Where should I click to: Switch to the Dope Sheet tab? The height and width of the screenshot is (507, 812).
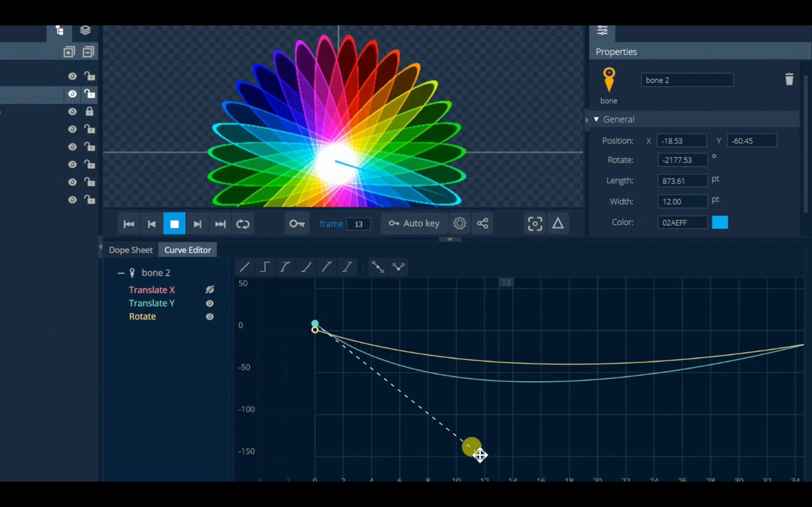point(131,250)
